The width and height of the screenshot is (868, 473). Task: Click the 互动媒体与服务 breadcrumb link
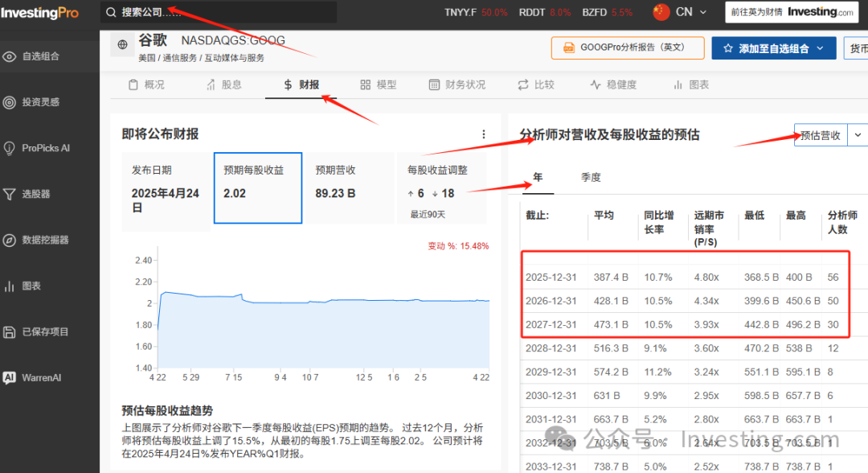pos(234,58)
